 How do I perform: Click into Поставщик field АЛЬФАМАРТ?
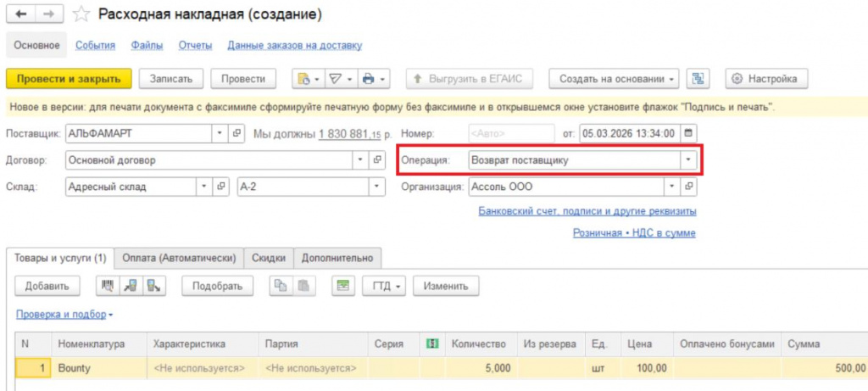pos(138,133)
